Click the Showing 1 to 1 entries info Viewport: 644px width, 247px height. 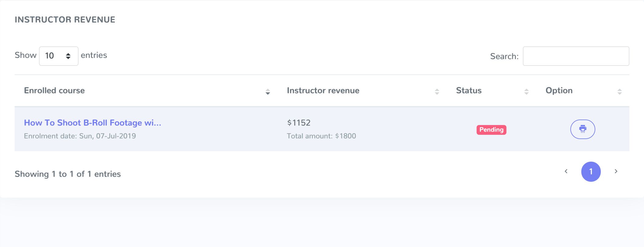[x=68, y=174]
